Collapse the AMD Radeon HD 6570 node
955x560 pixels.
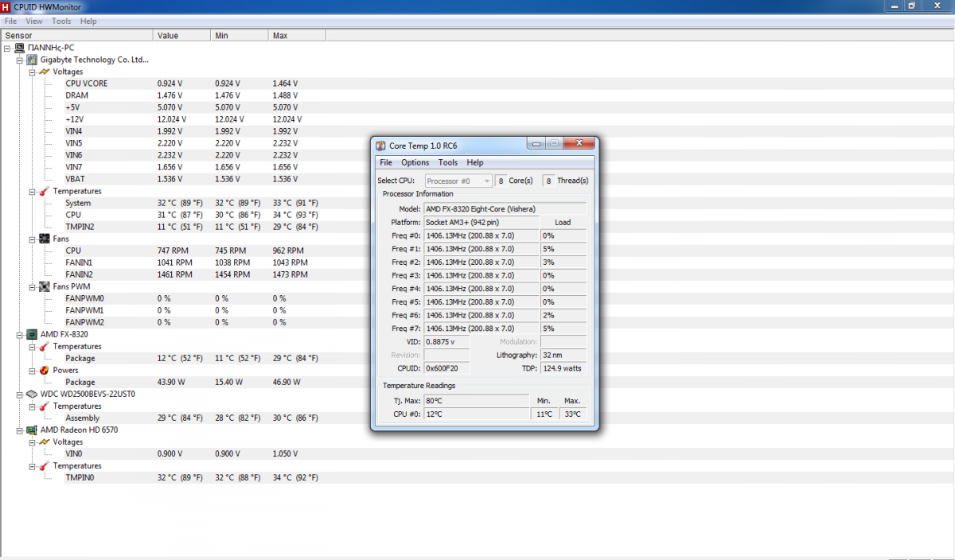tap(20, 430)
